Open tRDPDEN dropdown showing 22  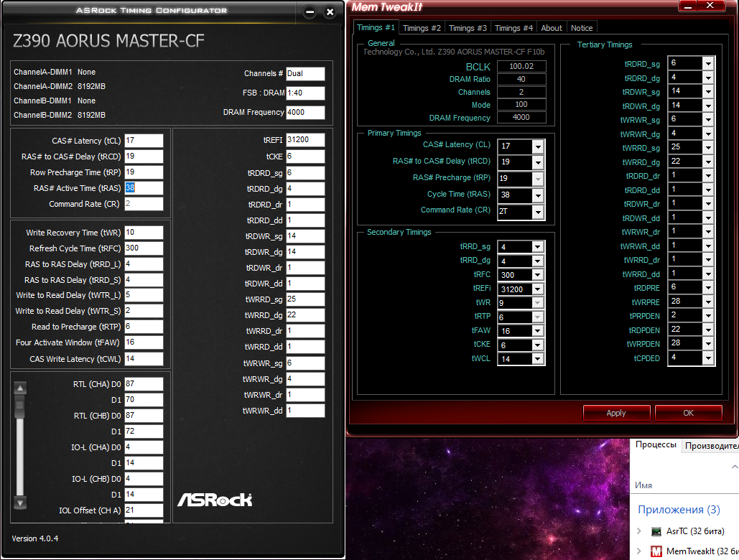point(708,330)
